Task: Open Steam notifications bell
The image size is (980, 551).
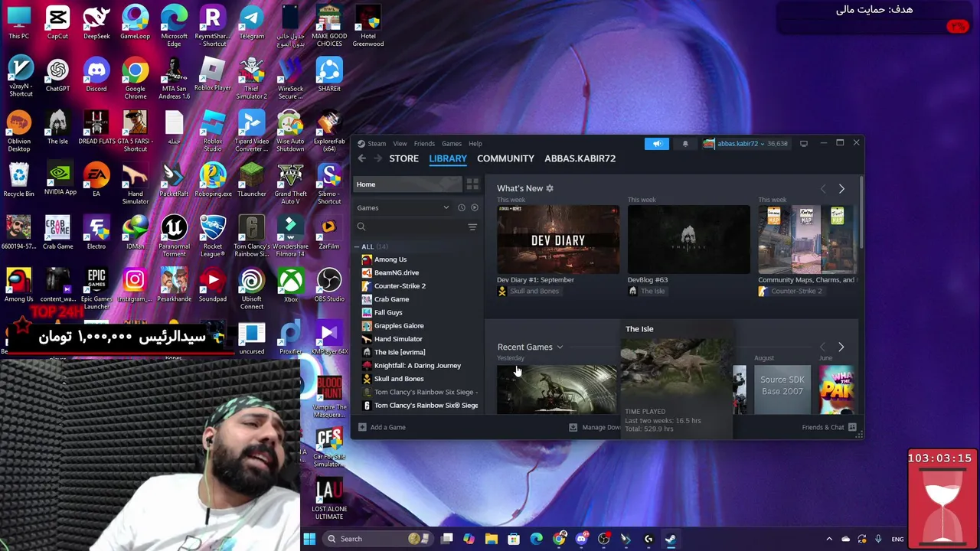Action: click(685, 143)
